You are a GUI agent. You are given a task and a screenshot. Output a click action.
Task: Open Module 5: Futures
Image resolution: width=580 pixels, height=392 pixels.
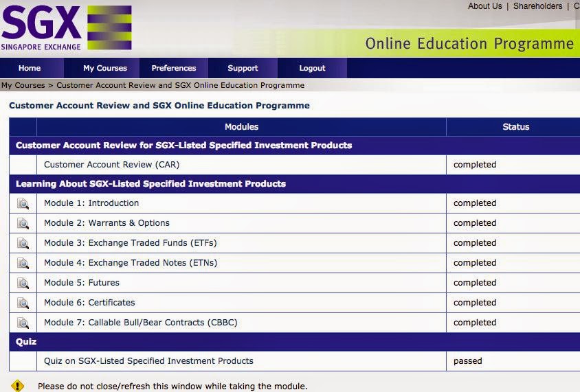(82, 283)
